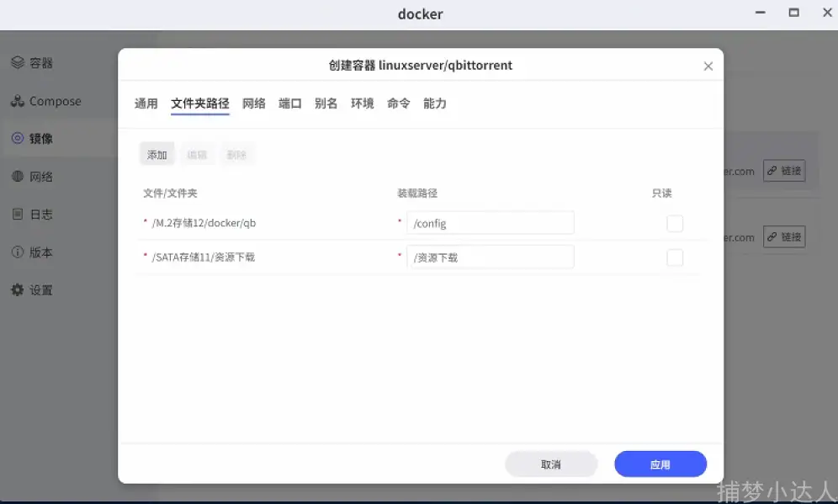Screen dimensions: 838x504
Task: Enable 只读 for the /config mount
Action: click(675, 223)
